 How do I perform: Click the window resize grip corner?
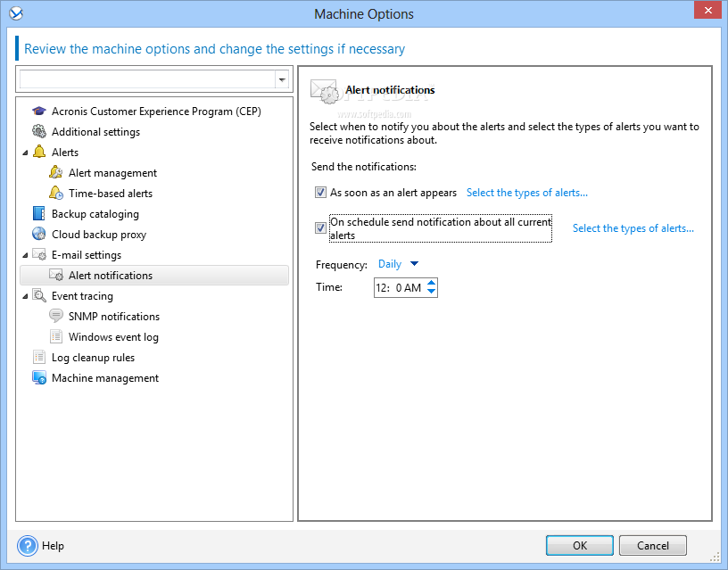coord(715,557)
